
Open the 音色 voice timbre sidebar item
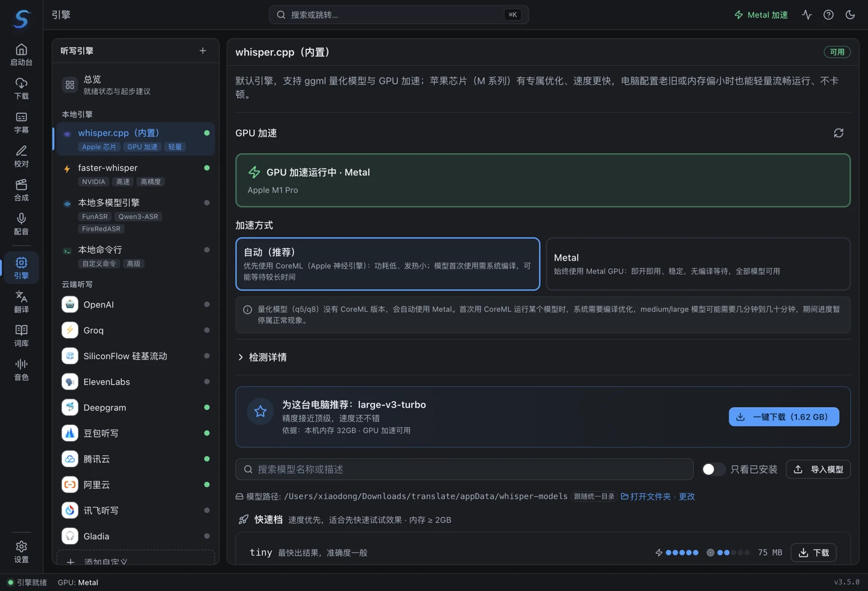pos(21,369)
